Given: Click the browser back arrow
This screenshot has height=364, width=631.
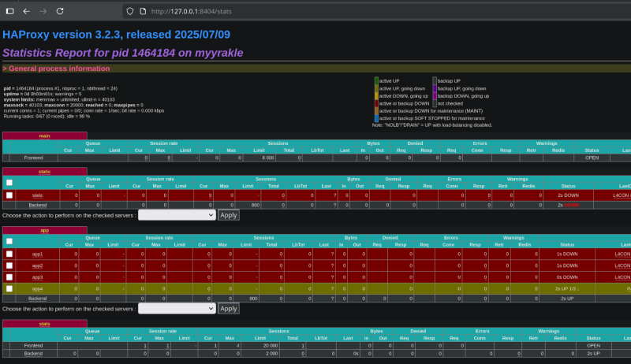Looking at the screenshot, I should (x=26, y=12).
